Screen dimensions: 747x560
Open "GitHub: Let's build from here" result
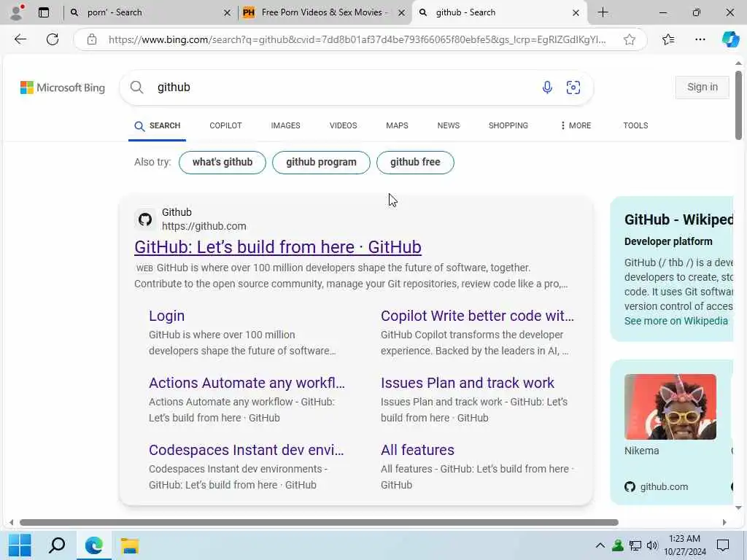click(x=278, y=247)
